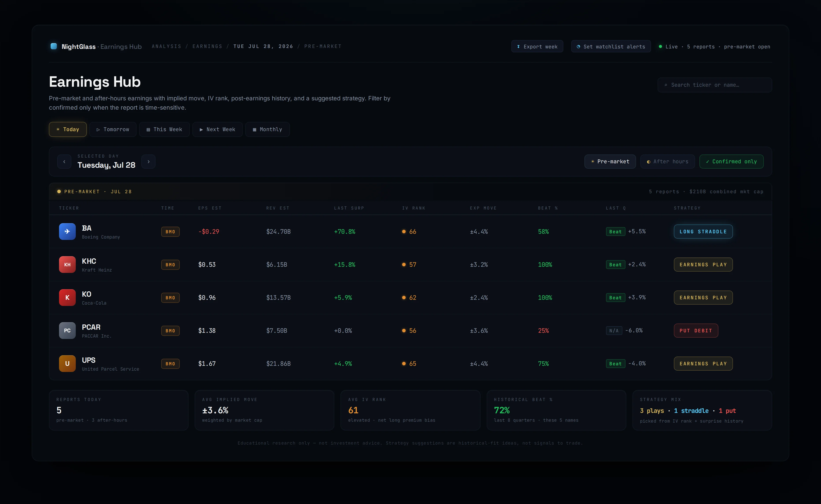Click the N/A badge in the PCAR row

[x=614, y=331]
